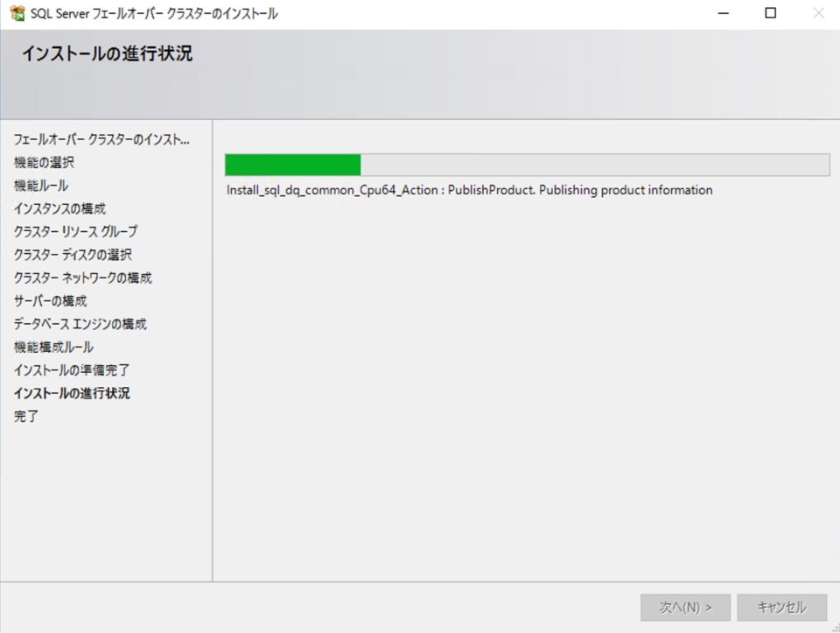This screenshot has height=633, width=840.
Task: Select the 機能ルール step
Action: [x=41, y=186]
